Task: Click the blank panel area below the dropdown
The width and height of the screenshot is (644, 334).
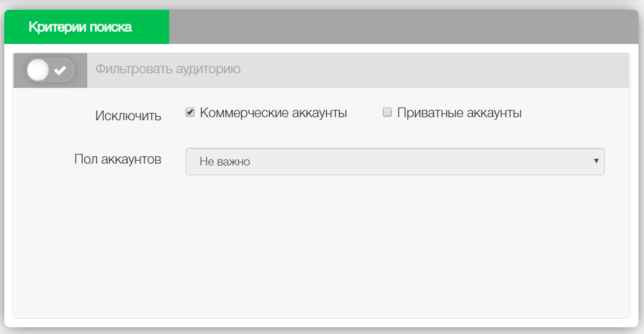Action: click(321, 250)
